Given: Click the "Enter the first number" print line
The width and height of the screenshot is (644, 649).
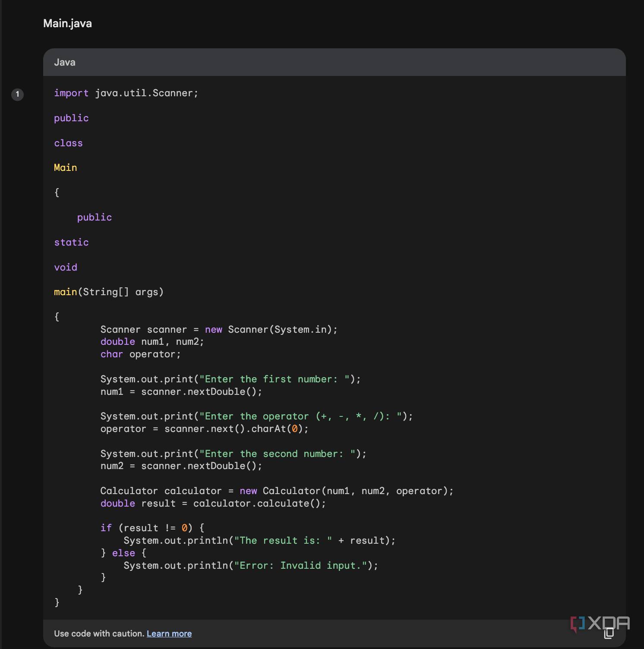Looking at the screenshot, I should pyautogui.click(x=230, y=379).
